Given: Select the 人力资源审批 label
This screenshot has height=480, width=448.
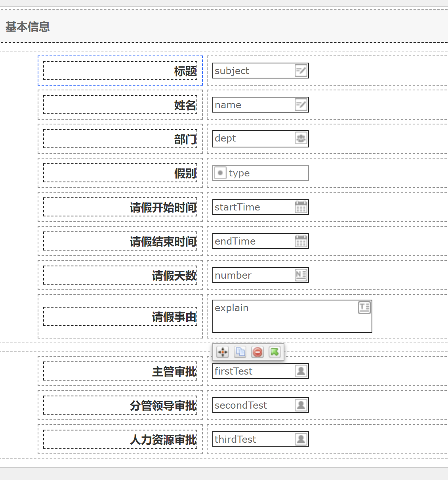Looking at the screenshot, I should (x=163, y=440).
